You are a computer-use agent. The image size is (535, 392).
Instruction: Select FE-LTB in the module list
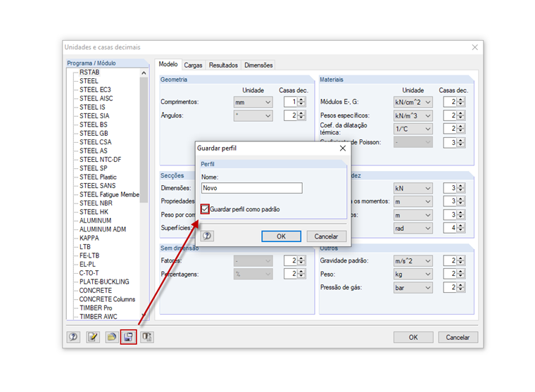(89, 255)
